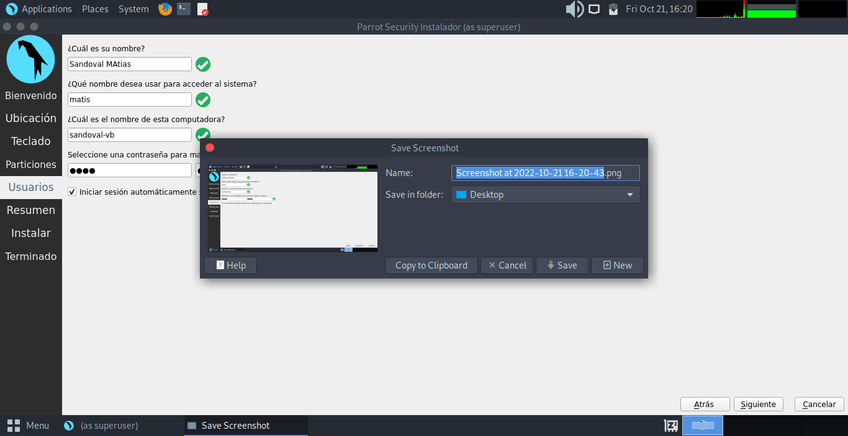Click Copy to Clipboard button

[x=431, y=265]
